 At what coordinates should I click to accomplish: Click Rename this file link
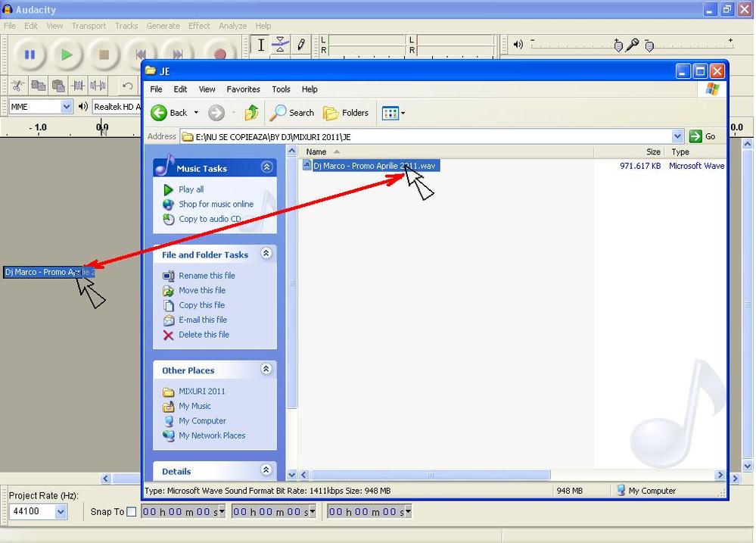(207, 276)
